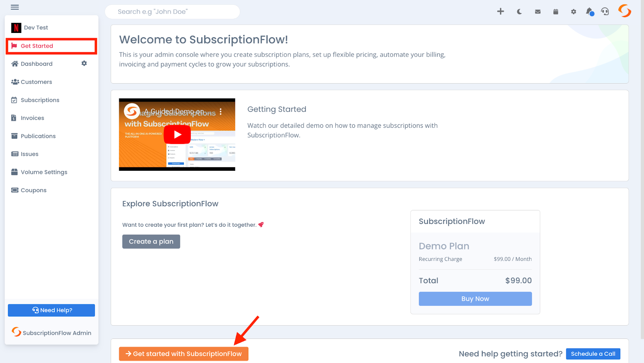Click the video channel logo
Image resolution: width=644 pixels, height=363 pixels.
pos(132,111)
